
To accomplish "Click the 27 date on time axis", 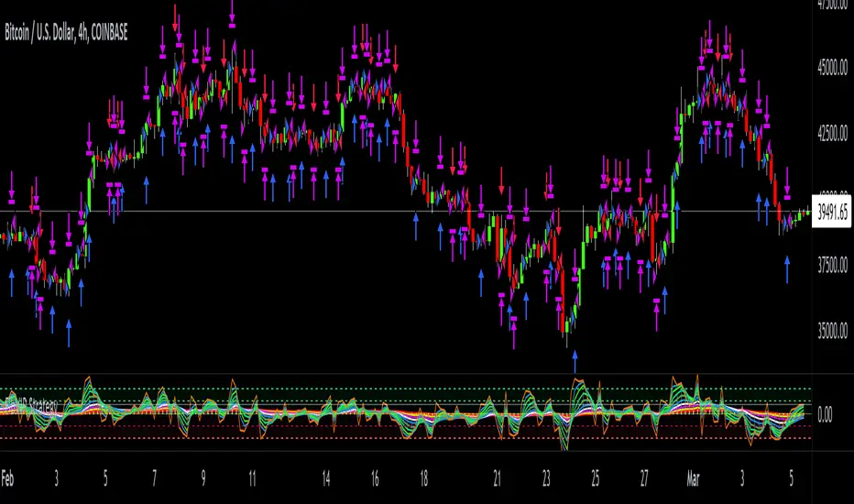I will [x=644, y=479].
